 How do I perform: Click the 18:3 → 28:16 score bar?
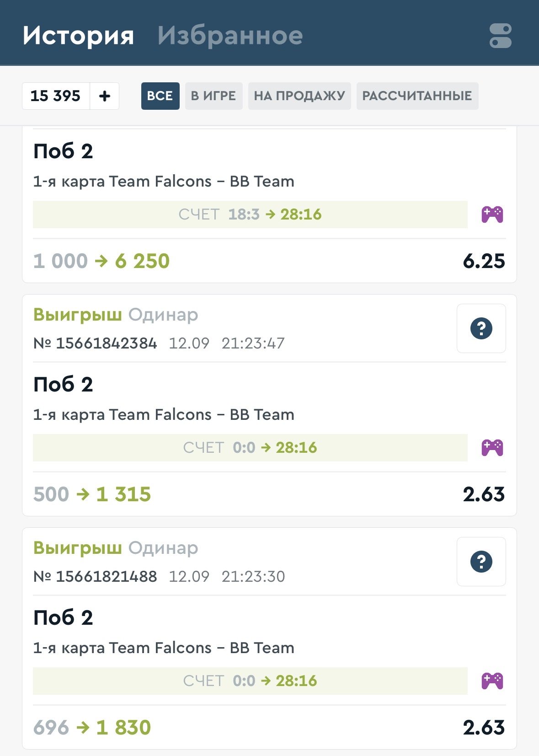pos(250,214)
